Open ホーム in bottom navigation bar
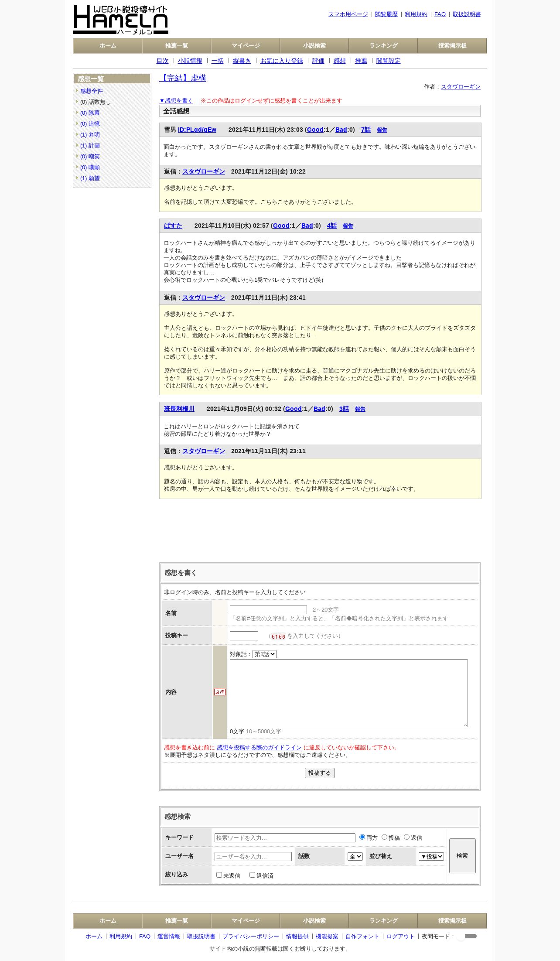Viewport: 560px width, 961px height. point(108,920)
